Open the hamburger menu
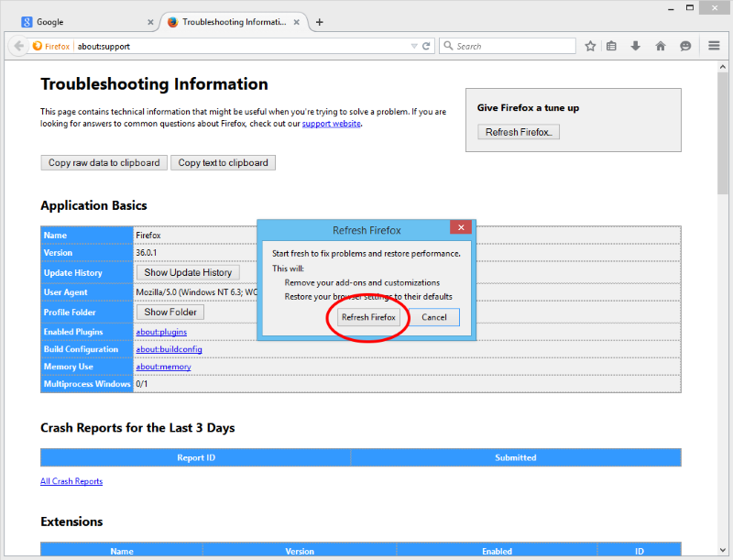This screenshot has width=733, height=560. click(x=714, y=46)
